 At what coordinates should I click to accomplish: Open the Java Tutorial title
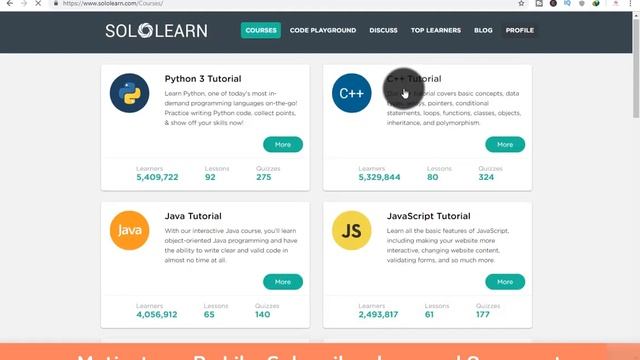click(193, 216)
